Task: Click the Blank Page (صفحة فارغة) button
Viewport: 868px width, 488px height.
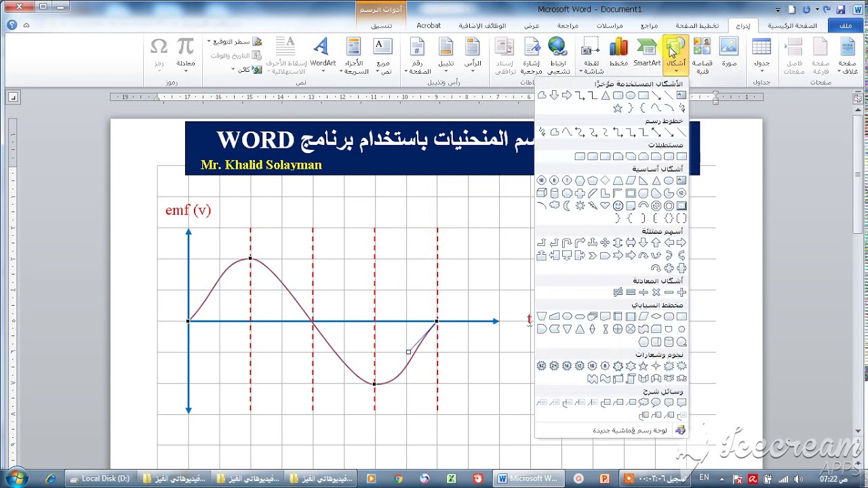Action: [x=821, y=54]
